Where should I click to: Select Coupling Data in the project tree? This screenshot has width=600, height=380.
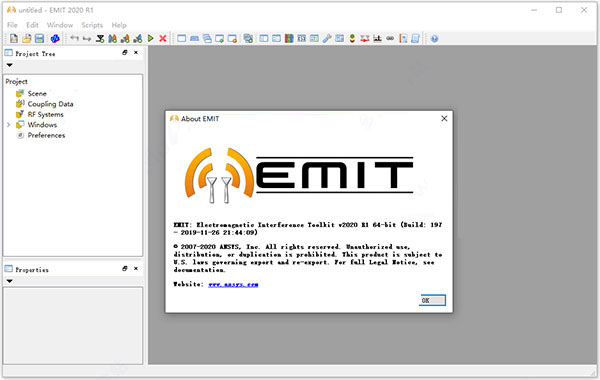point(50,104)
